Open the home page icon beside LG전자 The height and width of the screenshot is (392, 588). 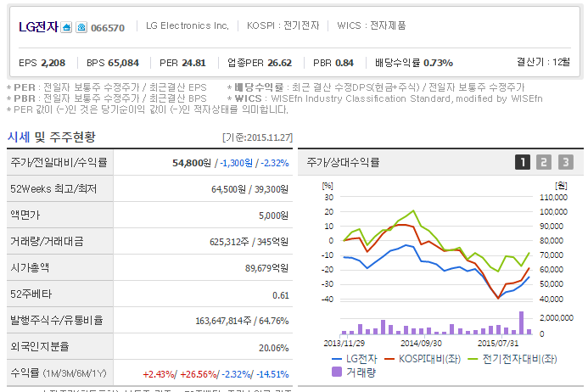(x=66, y=27)
